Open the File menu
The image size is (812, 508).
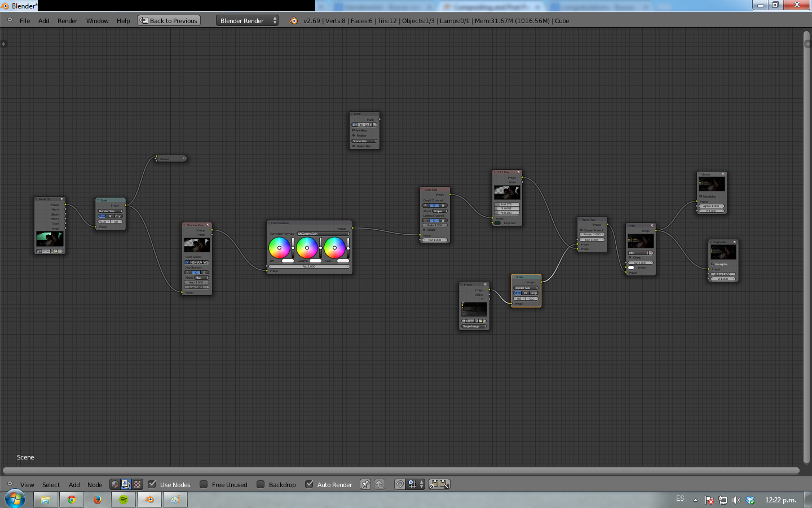coord(25,21)
